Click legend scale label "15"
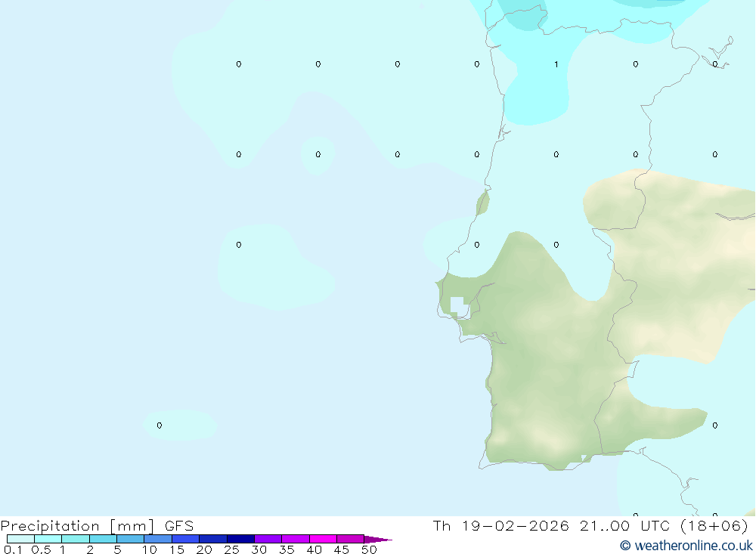 coord(177,549)
